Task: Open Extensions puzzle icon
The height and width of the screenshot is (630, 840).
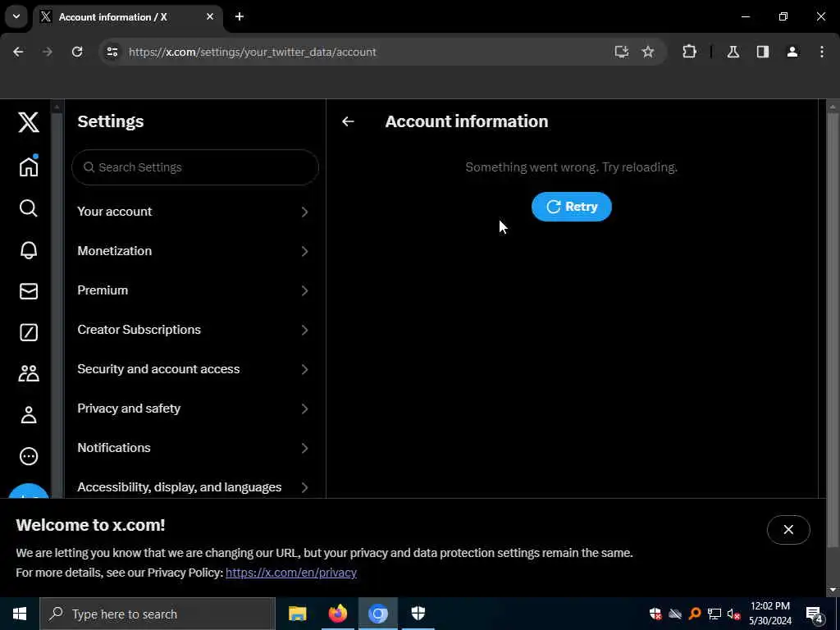Action: (689, 52)
